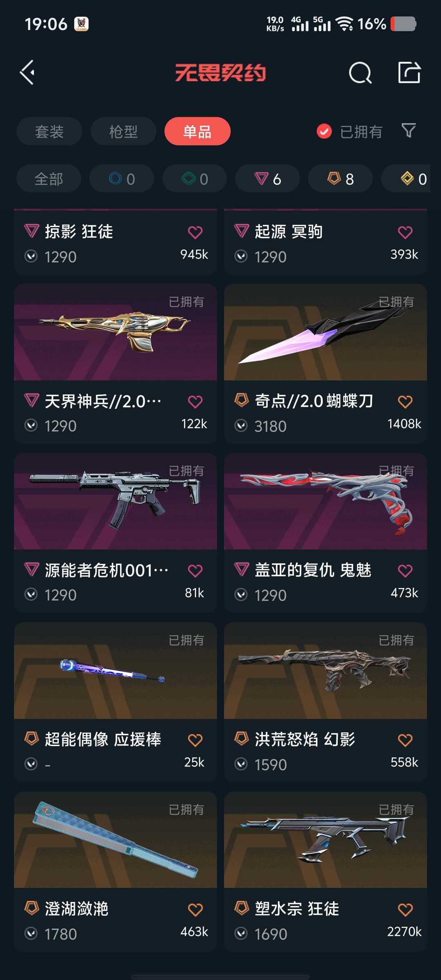
Task: Open the filter funnel icon
Action: (408, 131)
